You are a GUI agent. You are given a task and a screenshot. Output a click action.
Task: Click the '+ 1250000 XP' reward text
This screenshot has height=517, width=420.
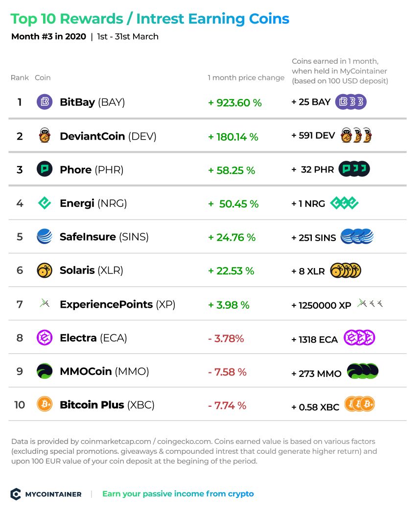tap(321, 305)
